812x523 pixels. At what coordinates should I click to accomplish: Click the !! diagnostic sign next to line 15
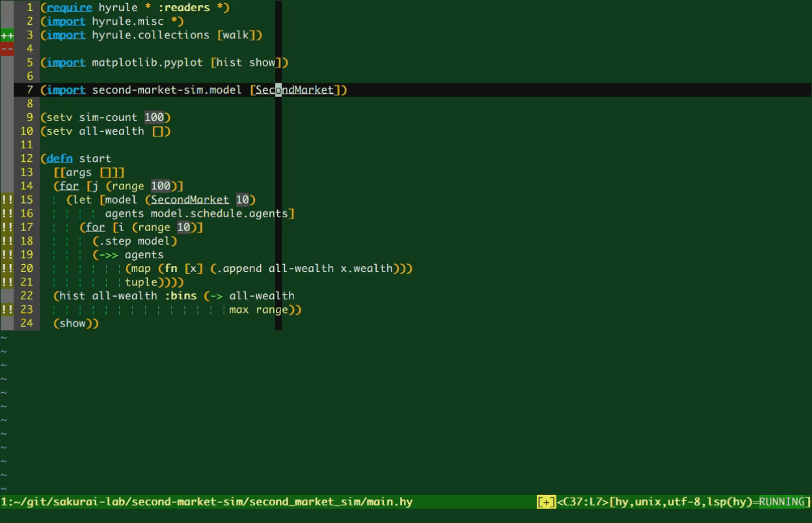tap(7, 199)
